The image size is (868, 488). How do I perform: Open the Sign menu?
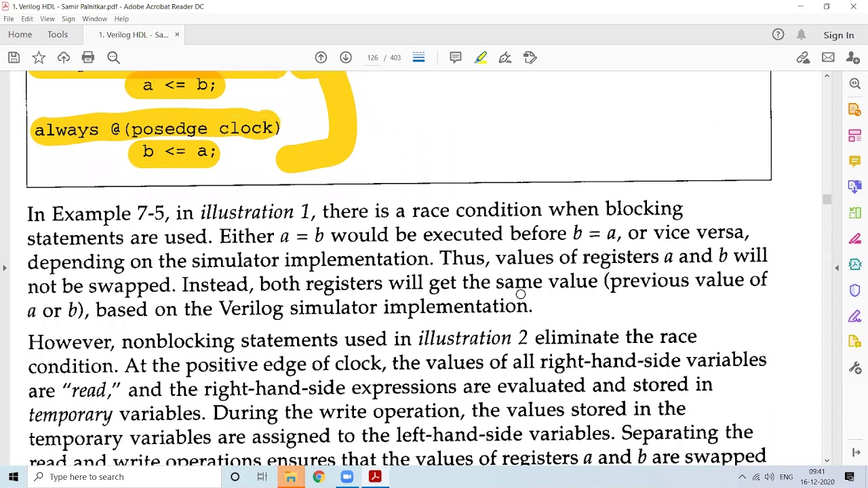68,19
